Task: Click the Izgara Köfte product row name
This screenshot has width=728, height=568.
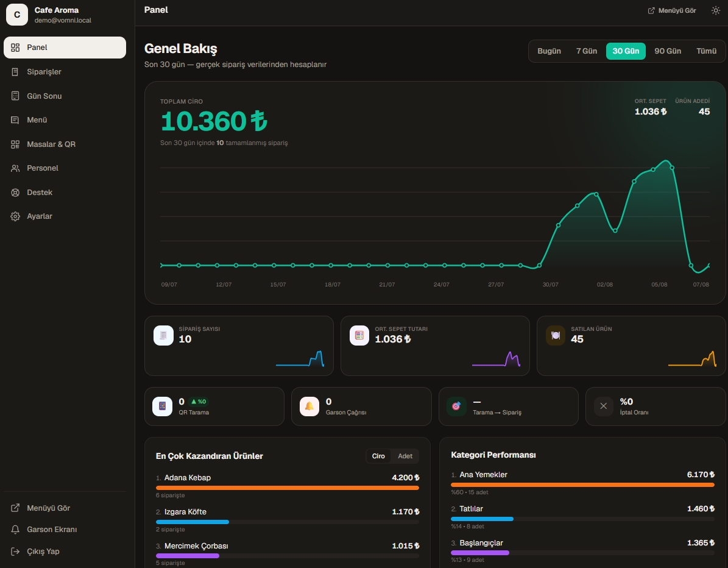Action: pos(185,512)
